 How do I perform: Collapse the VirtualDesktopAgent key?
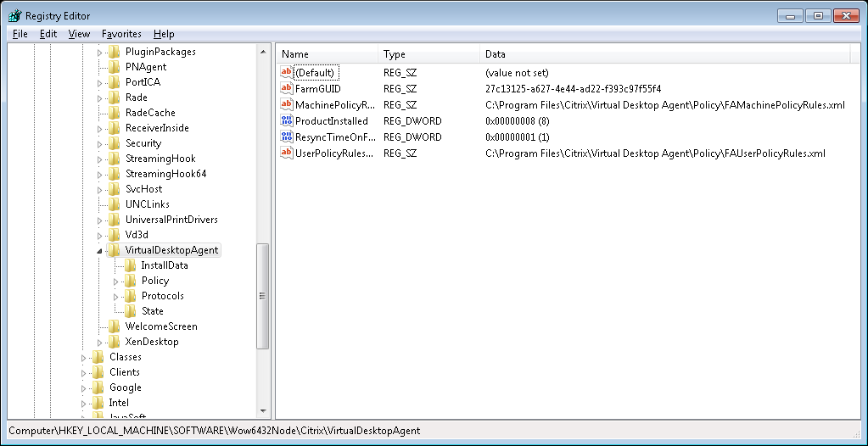100,251
